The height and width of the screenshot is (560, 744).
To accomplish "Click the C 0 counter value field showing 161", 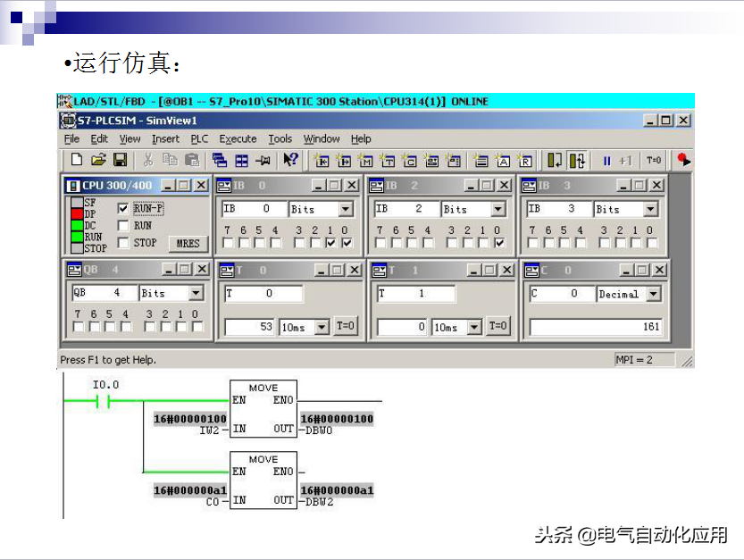I will pyautogui.click(x=595, y=327).
